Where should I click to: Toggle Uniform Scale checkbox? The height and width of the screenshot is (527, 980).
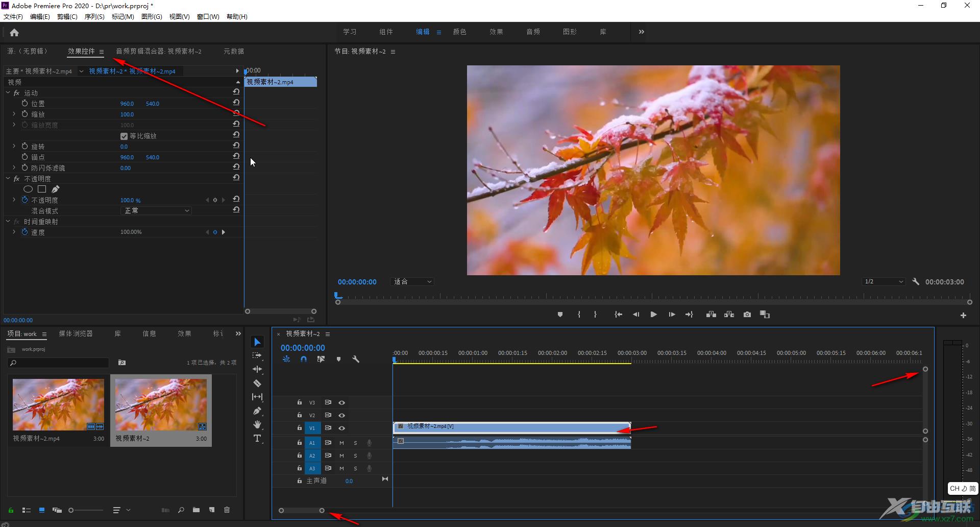(x=124, y=136)
